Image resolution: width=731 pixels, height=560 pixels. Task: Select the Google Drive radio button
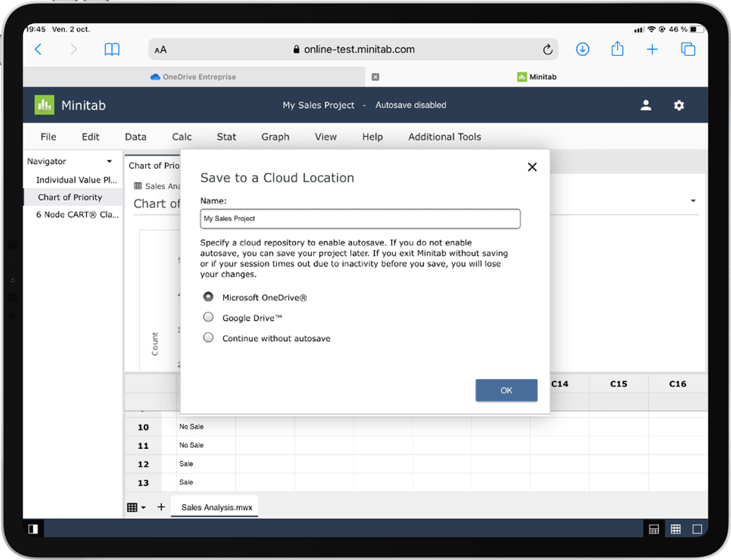(208, 317)
